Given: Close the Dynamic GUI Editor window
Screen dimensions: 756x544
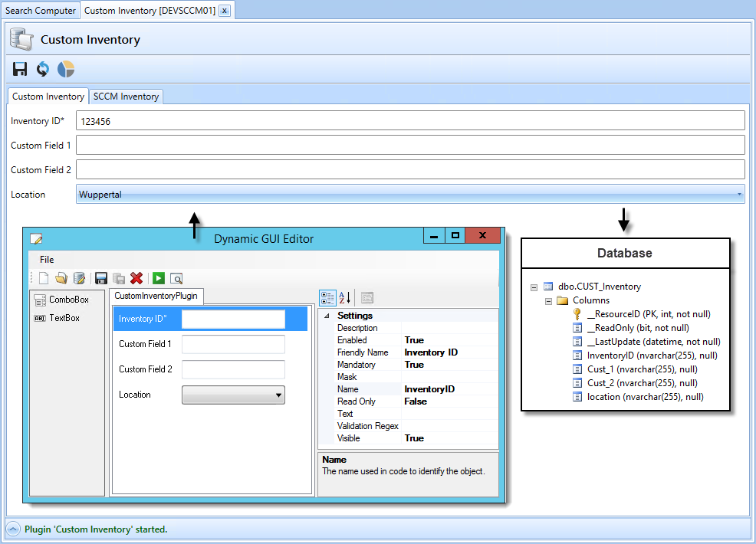Looking at the screenshot, I should click(x=482, y=236).
